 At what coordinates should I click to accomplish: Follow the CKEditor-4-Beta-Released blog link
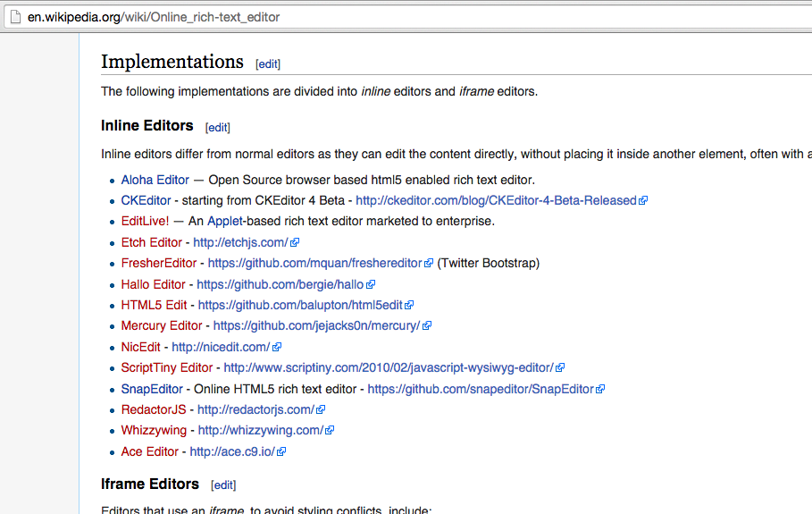pos(496,200)
